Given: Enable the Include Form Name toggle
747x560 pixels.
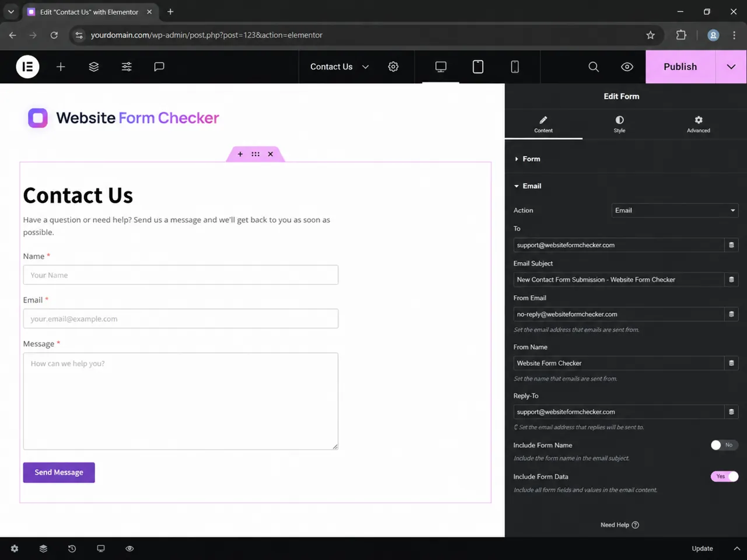Looking at the screenshot, I should [x=724, y=445].
